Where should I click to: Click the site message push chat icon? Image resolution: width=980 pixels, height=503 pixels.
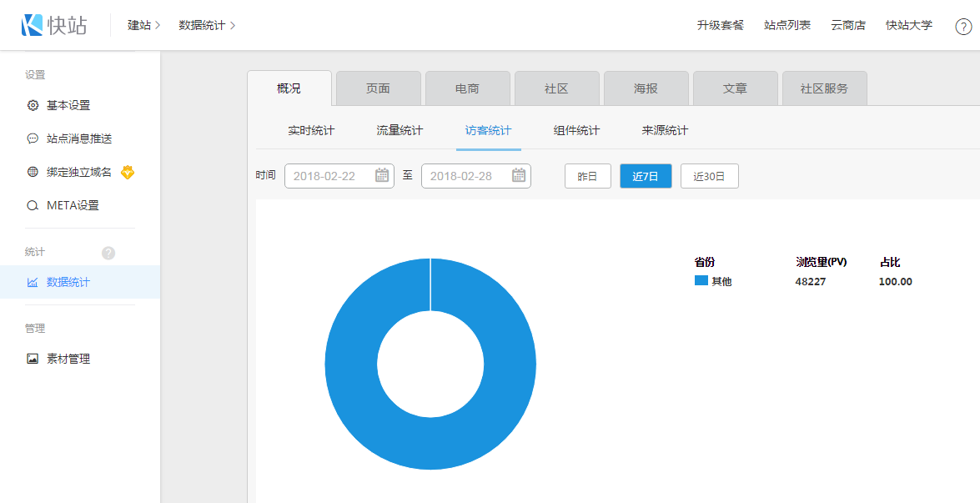(33, 138)
